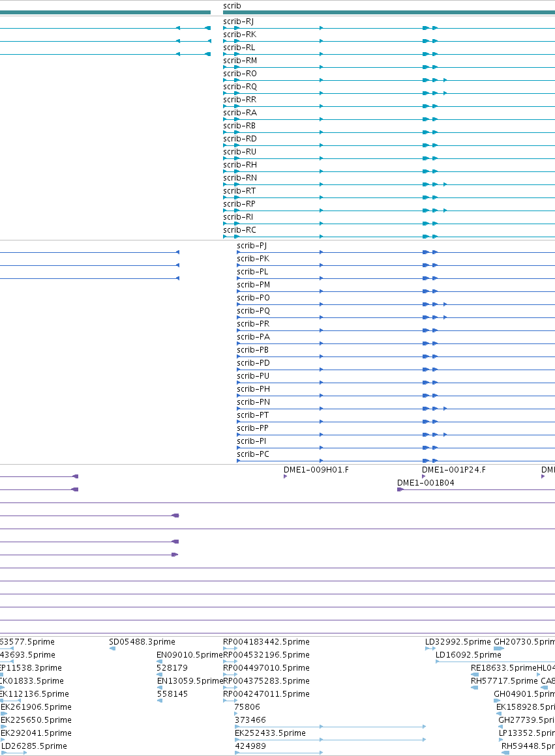Click the scrib-RA transcript label
The height and width of the screenshot is (756, 555).
pyautogui.click(x=240, y=112)
